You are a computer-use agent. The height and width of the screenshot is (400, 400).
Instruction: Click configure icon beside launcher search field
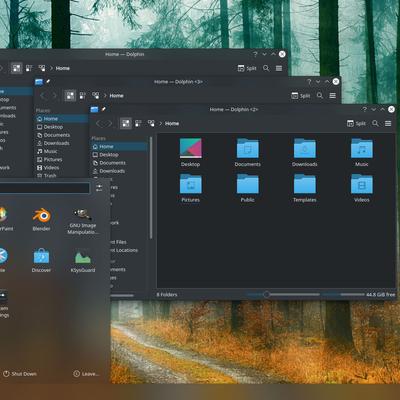(x=99, y=188)
